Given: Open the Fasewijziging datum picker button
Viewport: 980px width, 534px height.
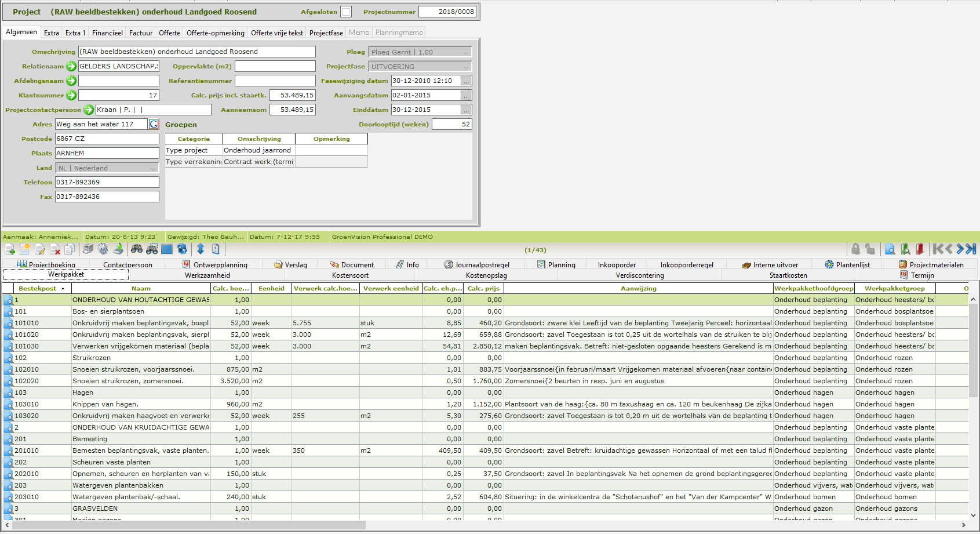Looking at the screenshot, I should click(467, 81).
